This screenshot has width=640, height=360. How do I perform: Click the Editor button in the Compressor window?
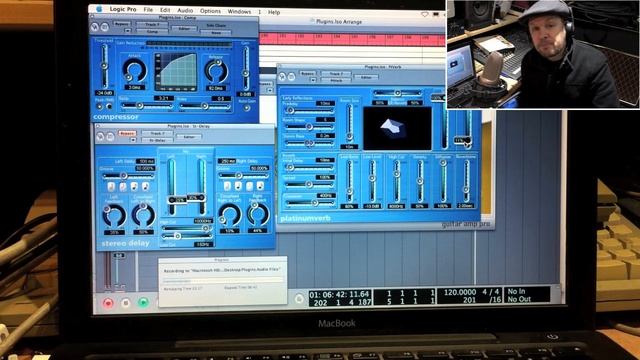(x=184, y=29)
